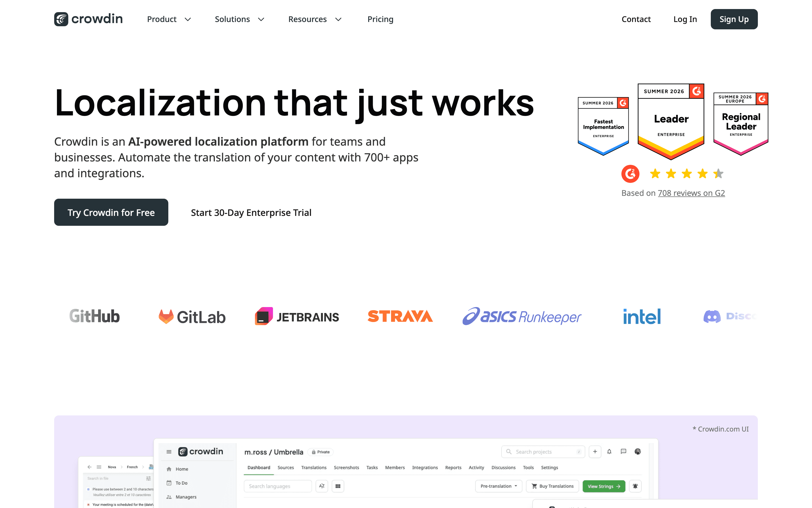Click the GitHub customer logo
This screenshot has width=812, height=508.
[x=94, y=316]
